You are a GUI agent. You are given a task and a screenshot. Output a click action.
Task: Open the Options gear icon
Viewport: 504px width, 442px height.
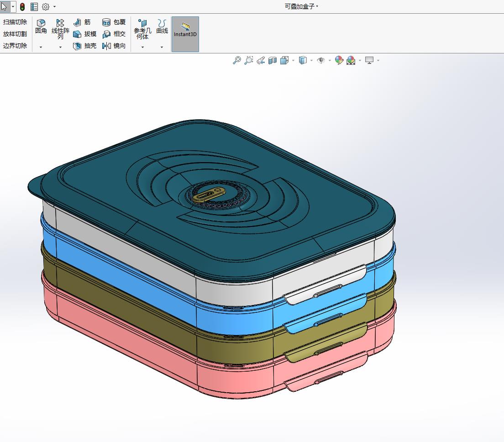(46, 6)
